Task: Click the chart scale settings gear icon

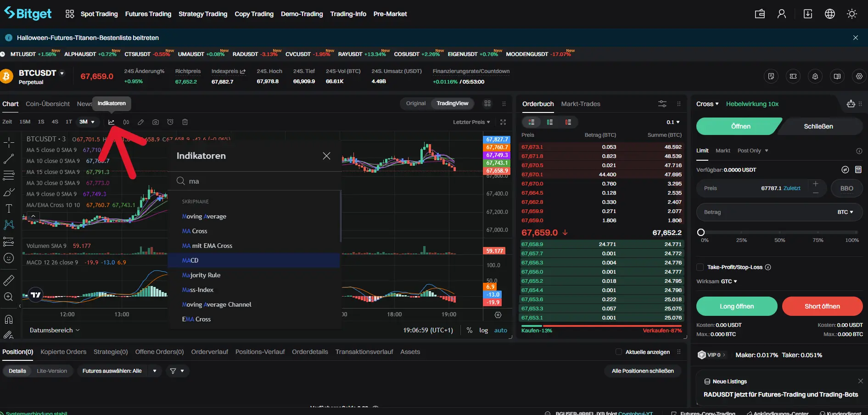Action: click(498, 315)
